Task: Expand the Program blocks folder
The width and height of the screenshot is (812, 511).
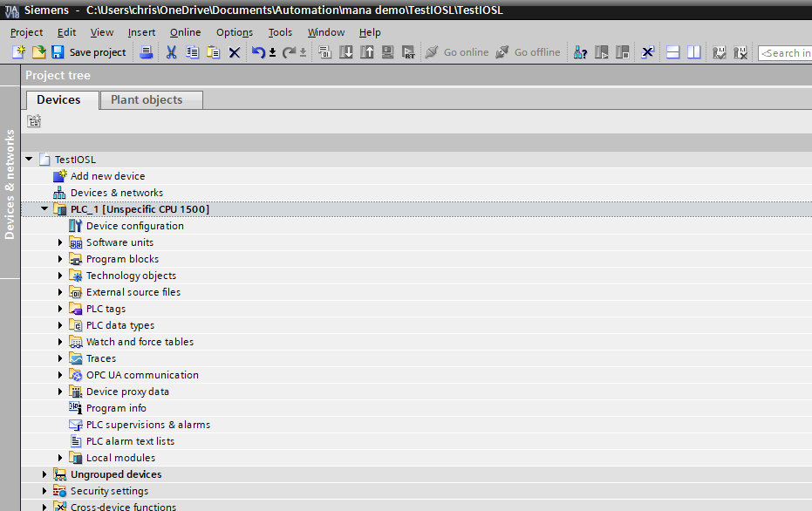Action: (60, 259)
